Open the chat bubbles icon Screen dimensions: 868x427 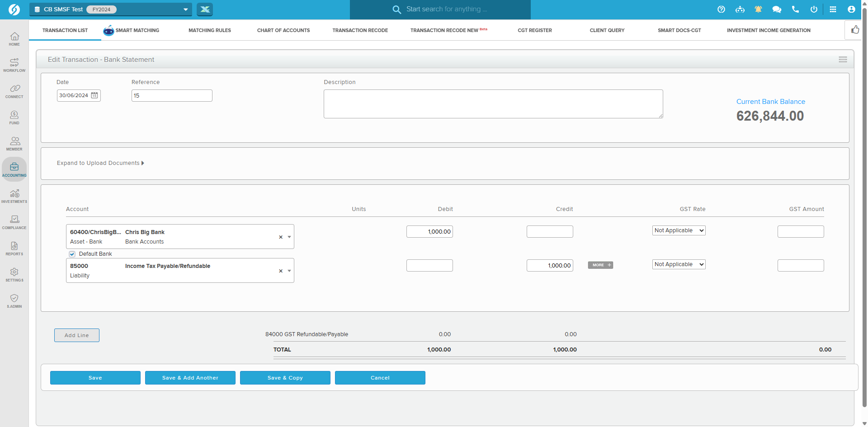click(777, 9)
